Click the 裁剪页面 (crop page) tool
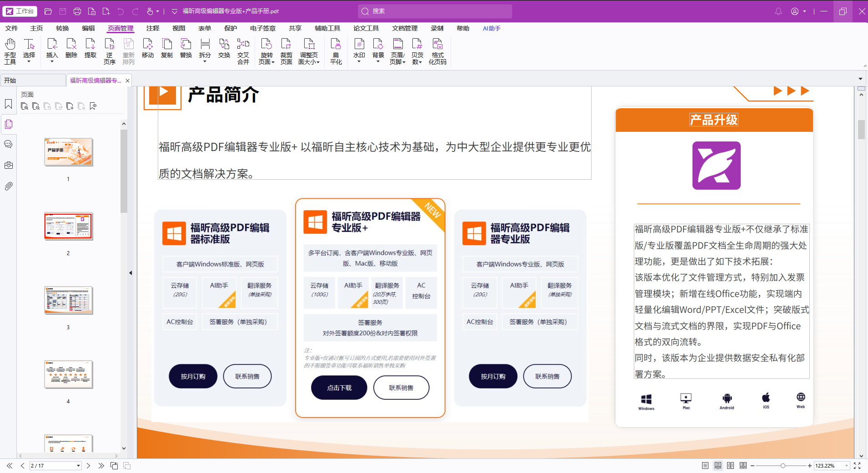This screenshot has height=473, width=868. pos(286,51)
